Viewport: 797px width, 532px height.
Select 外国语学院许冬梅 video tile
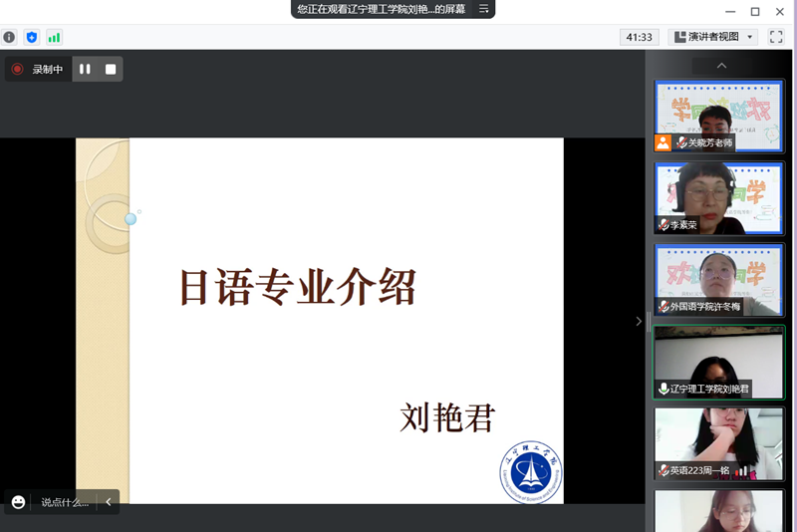click(718, 280)
